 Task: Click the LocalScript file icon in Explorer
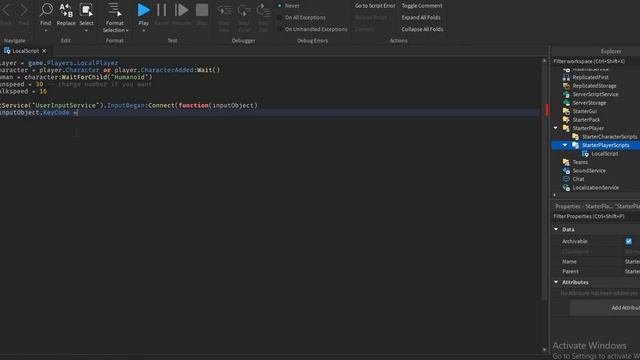[585, 154]
